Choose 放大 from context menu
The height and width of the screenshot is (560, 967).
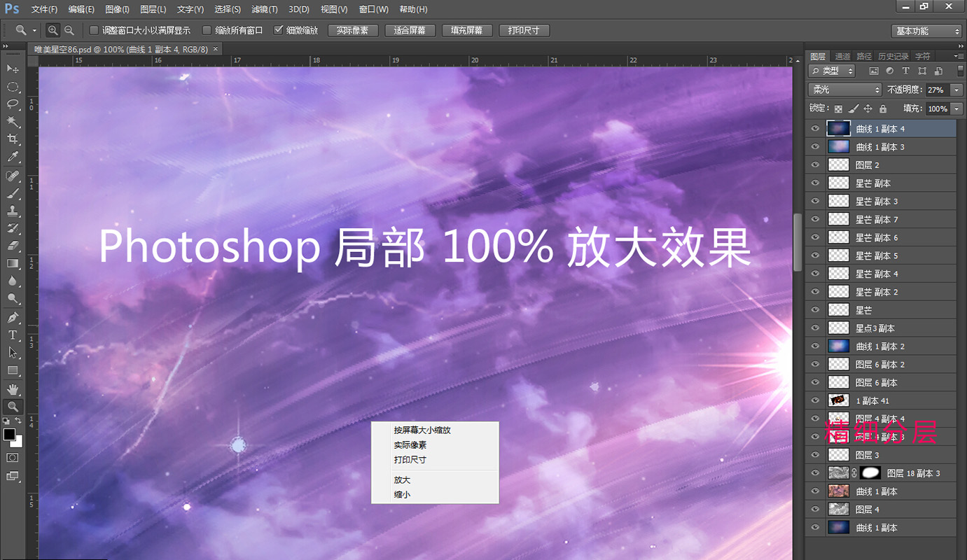(402, 480)
